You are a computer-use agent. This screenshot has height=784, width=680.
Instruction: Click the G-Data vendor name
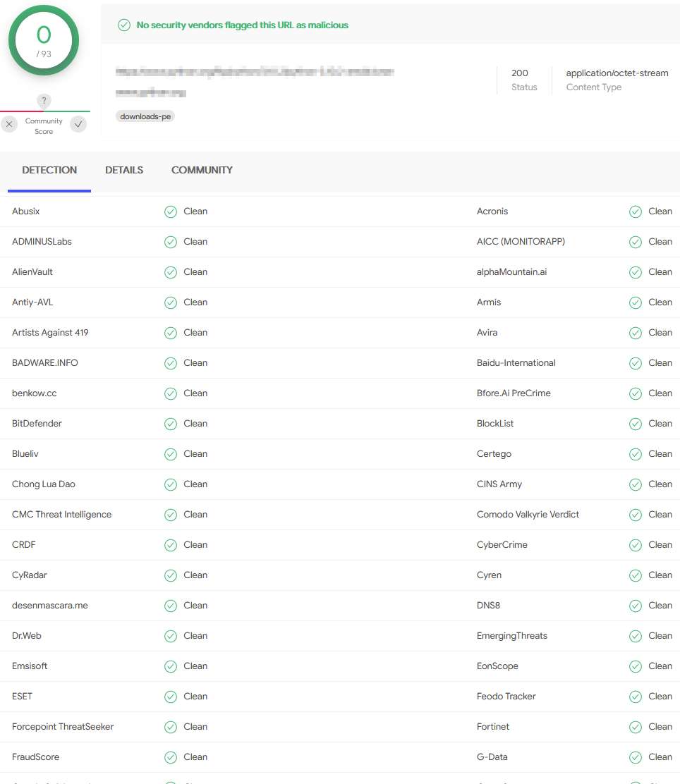click(492, 757)
